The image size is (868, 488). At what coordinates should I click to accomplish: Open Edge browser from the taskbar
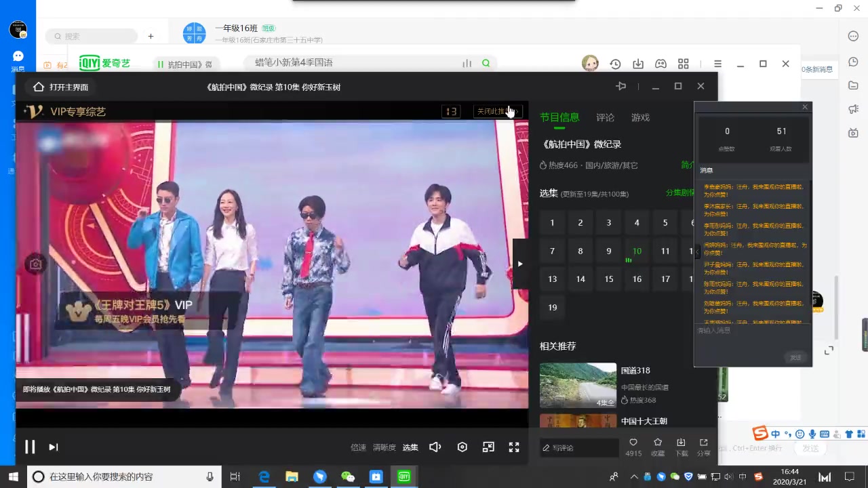click(x=264, y=476)
